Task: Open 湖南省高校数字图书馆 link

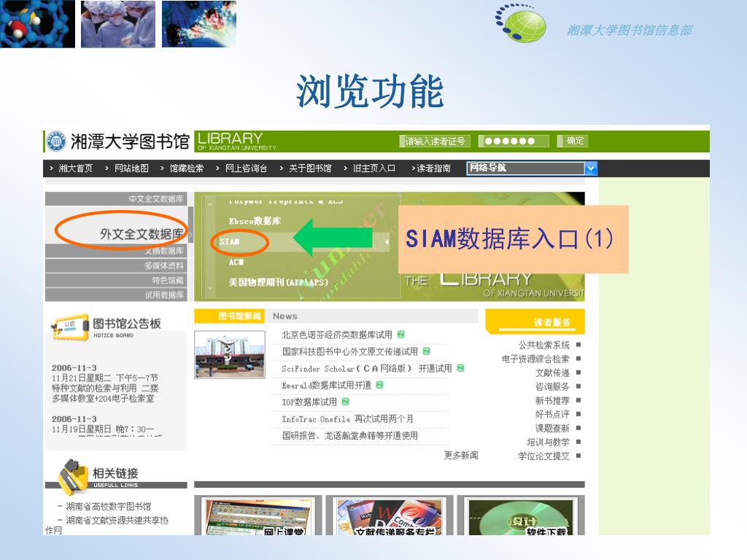Action: coord(109,506)
